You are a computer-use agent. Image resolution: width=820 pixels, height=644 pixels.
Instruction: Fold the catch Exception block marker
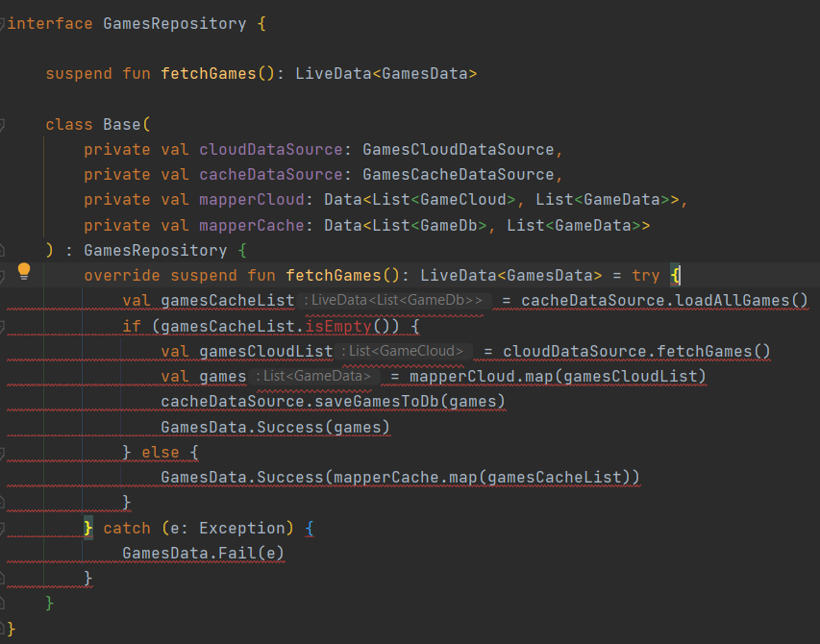tap(2, 529)
